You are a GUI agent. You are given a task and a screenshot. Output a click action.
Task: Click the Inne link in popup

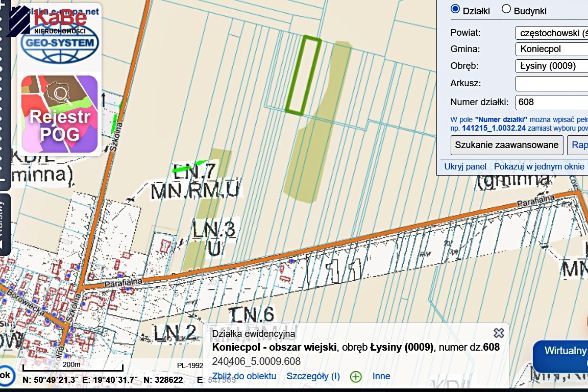coord(381,376)
